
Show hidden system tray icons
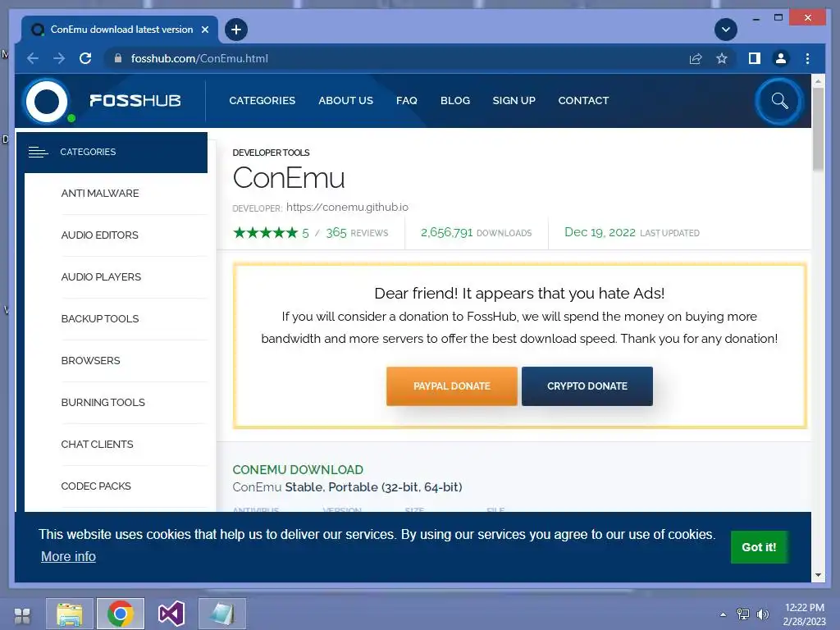(x=724, y=614)
